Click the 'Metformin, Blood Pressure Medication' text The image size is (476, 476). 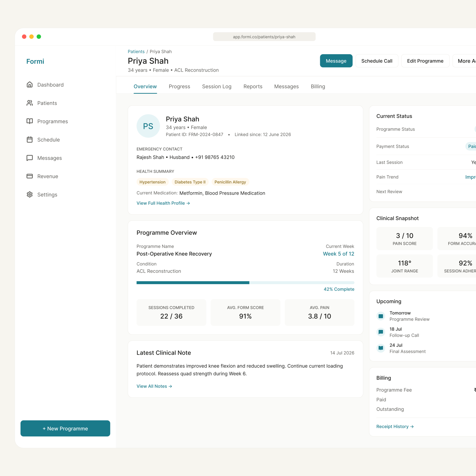point(222,193)
